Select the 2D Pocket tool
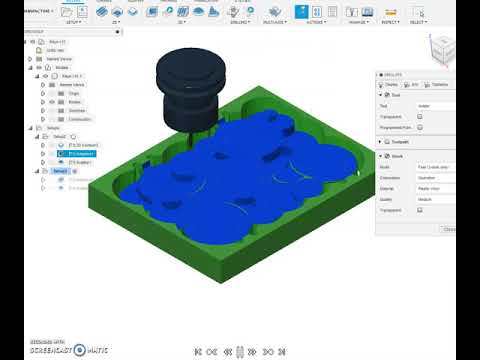480x360 pixels. (117, 12)
